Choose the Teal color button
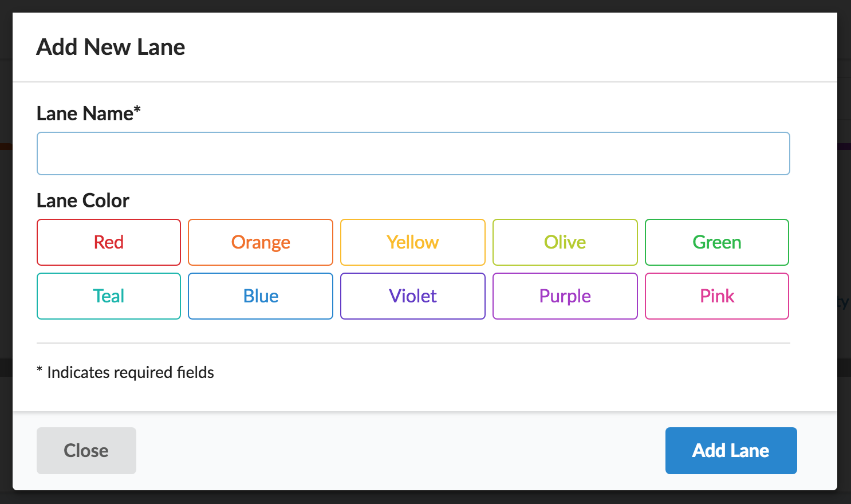Viewport: 851px width, 504px height. [109, 296]
